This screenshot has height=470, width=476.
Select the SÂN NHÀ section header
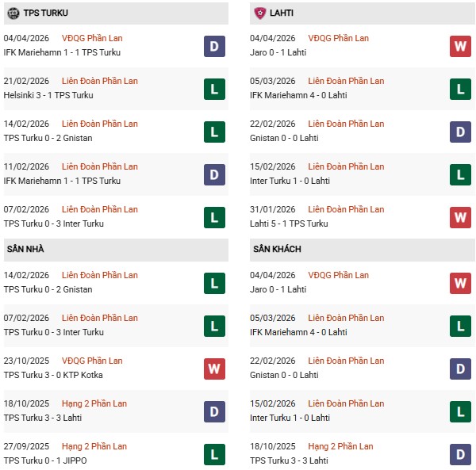tap(25, 249)
